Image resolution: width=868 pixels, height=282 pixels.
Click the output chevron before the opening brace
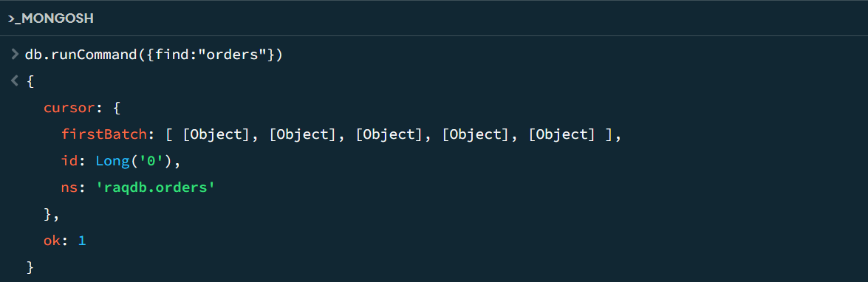click(14, 81)
